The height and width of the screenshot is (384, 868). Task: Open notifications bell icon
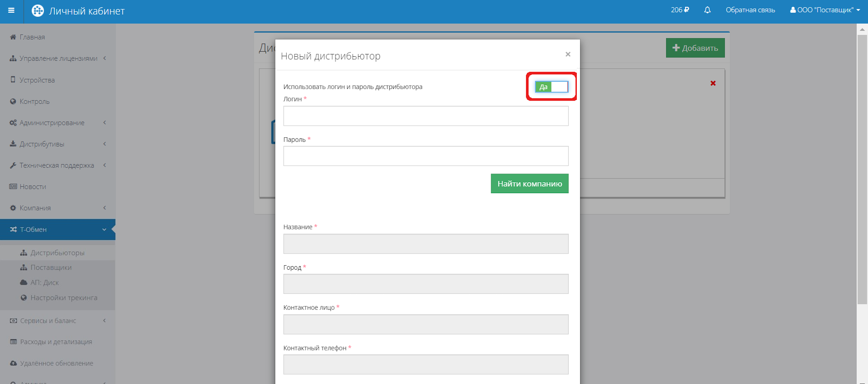pyautogui.click(x=707, y=10)
